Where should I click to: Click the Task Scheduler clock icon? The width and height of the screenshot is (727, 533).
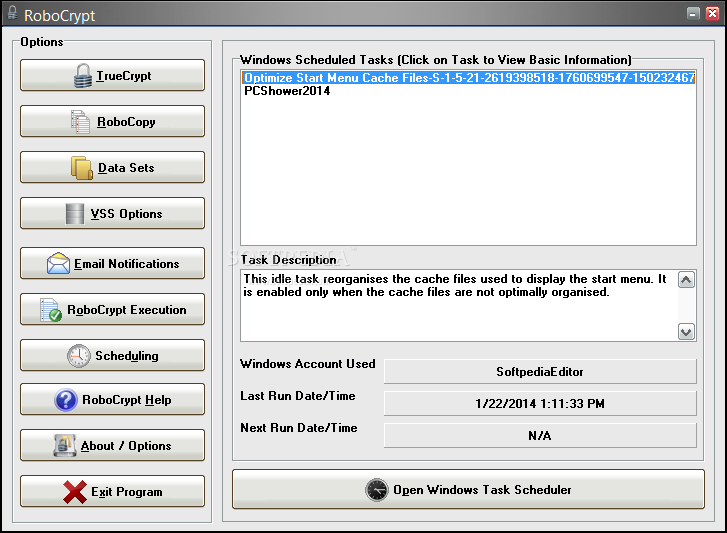tap(376, 490)
